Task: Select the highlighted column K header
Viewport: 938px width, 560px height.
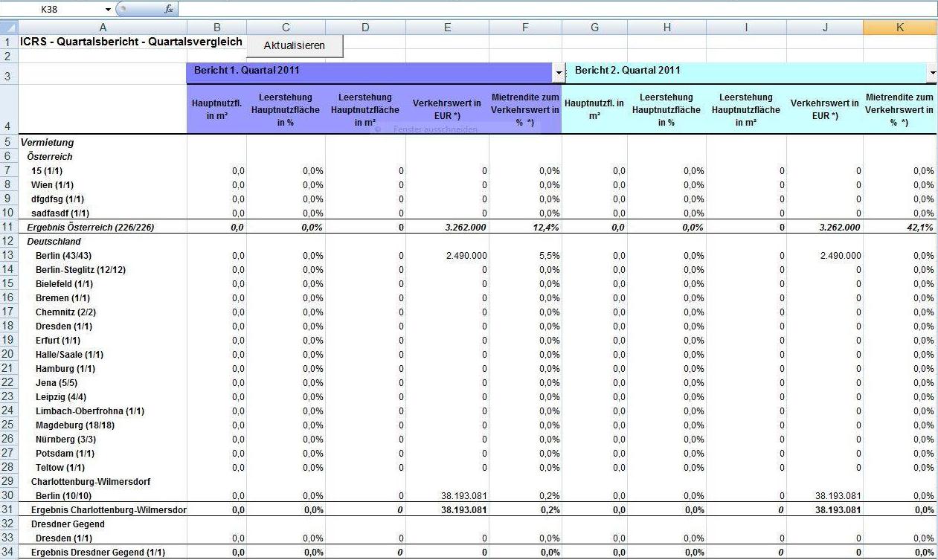Action: point(900,28)
